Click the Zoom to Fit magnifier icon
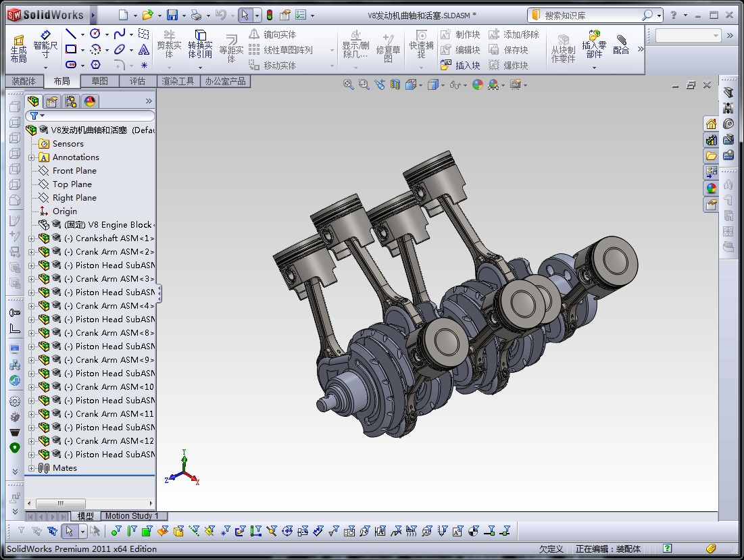 point(347,84)
